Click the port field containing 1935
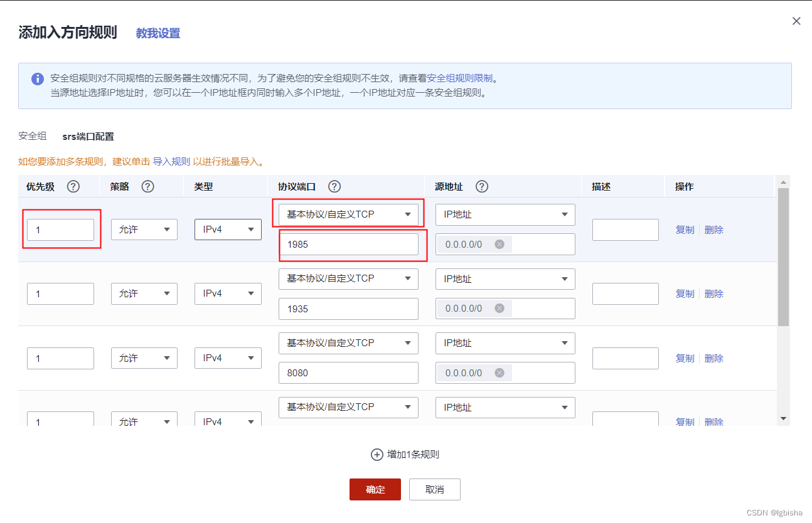Screen dimensions: 812x523 click(348, 309)
